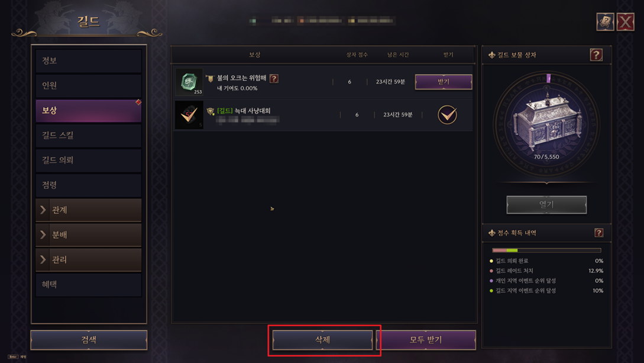Click the checkmark on 늑대 사냥대회 row

tap(447, 115)
